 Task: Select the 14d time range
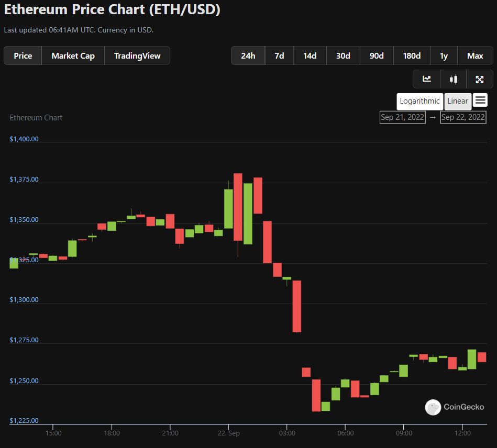click(x=310, y=56)
